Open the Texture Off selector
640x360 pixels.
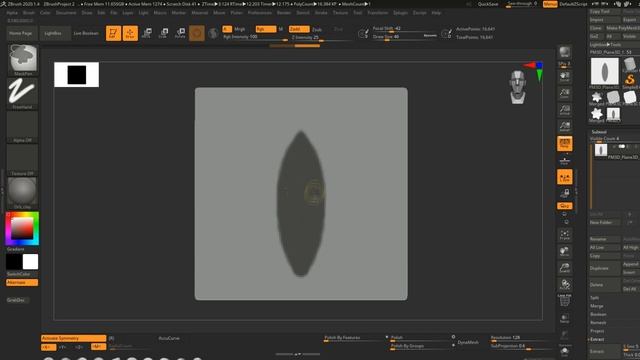coord(22,160)
